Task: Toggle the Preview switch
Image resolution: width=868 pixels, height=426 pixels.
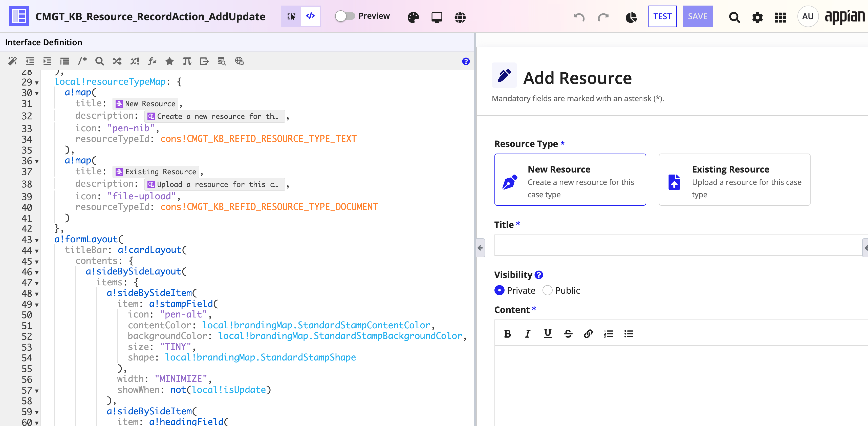Action: tap(345, 16)
